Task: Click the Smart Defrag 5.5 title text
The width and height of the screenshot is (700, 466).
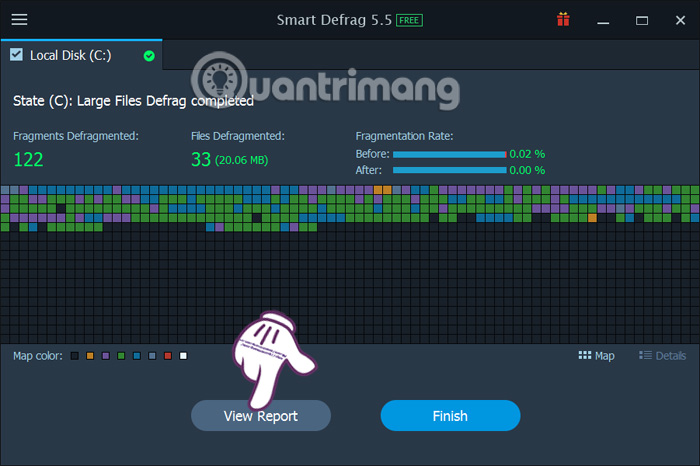Action: 334,20
